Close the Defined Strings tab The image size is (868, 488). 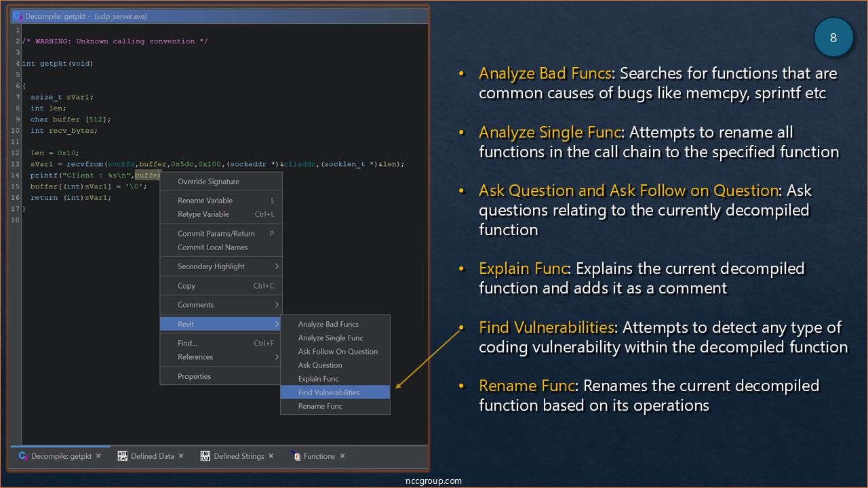point(271,456)
